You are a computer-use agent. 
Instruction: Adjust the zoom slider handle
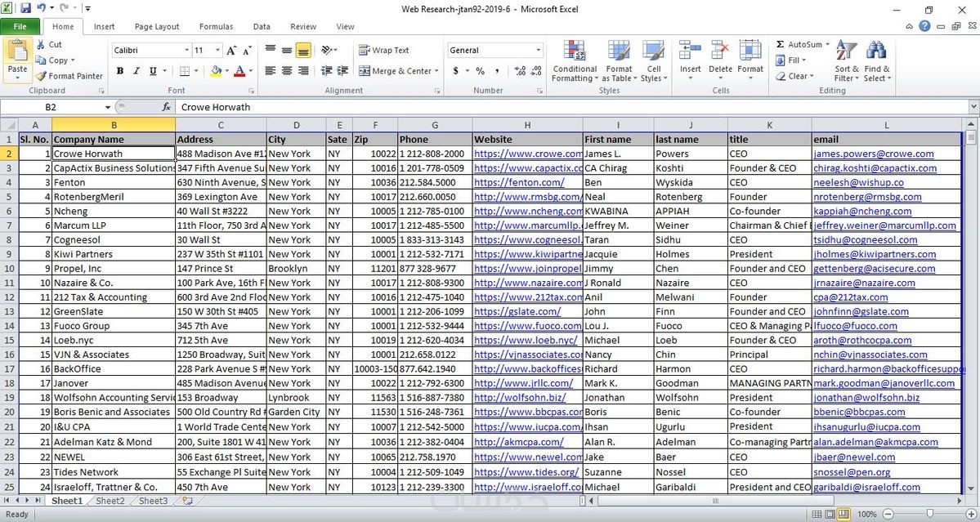point(929,514)
